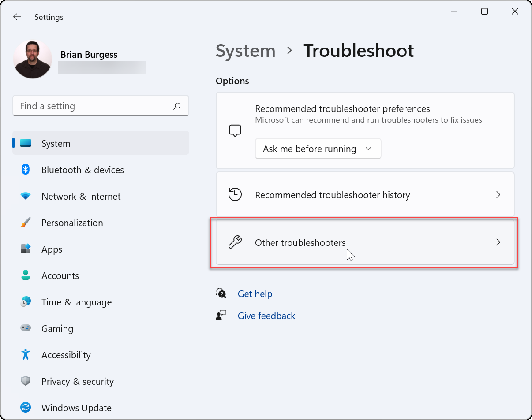
Task: Expand Other troubleshooters with its chevron
Action: [x=498, y=242]
